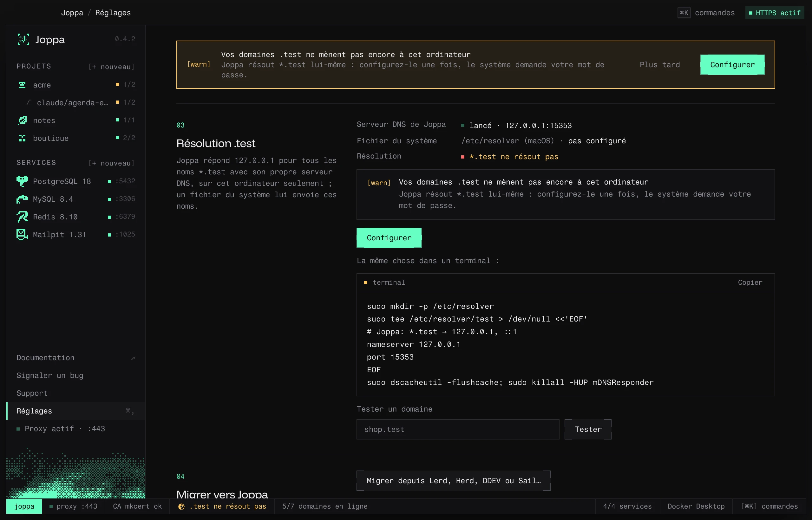Click CA mkcert ok in status bar

coord(137,506)
